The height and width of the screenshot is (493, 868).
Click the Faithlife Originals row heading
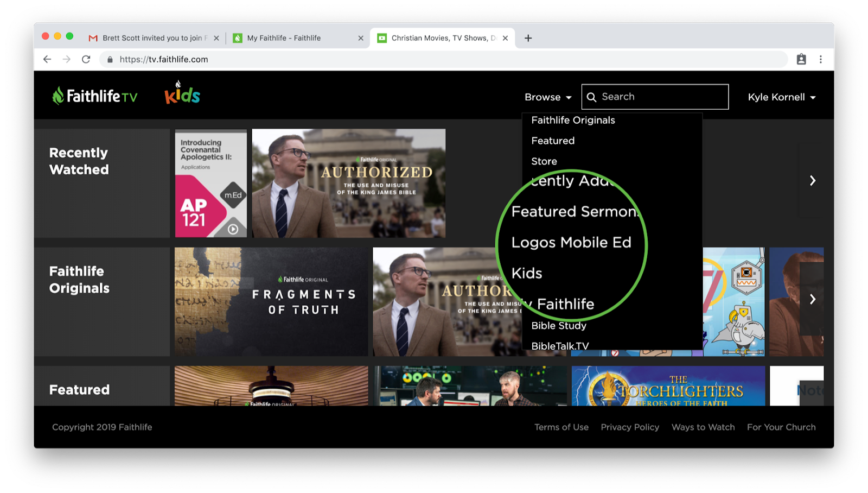pos(79,280)
